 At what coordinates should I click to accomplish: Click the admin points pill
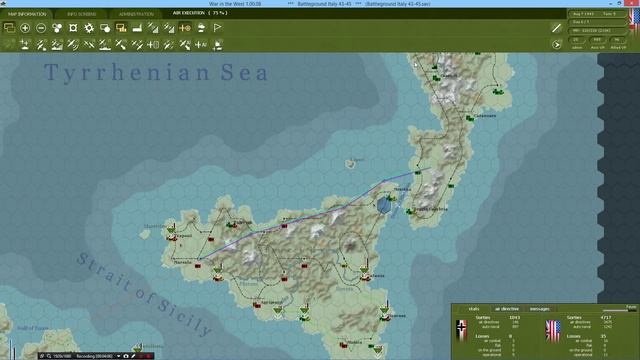(576, 40)
